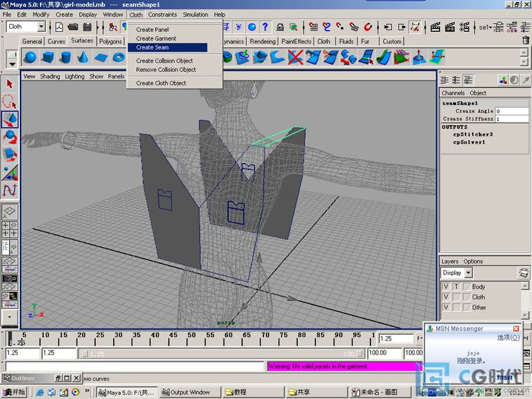Open the Cloth menu set dropdown
The width and height of the screenshot is (532, 399).
[x=41, y=27]
